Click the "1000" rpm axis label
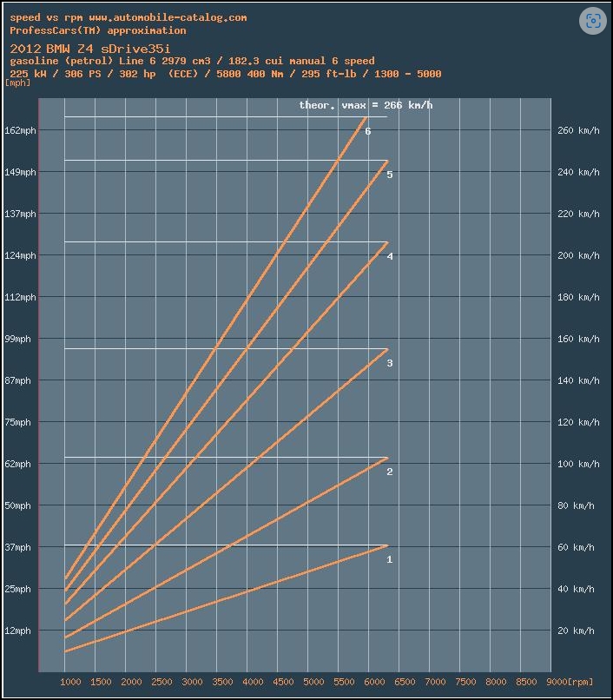This screenshot has width=613, height=700. (70, 682)
